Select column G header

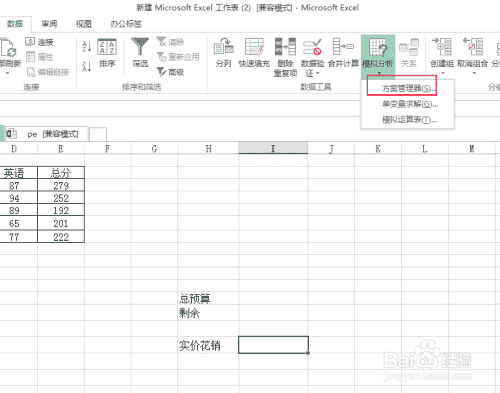click(154, 148)
